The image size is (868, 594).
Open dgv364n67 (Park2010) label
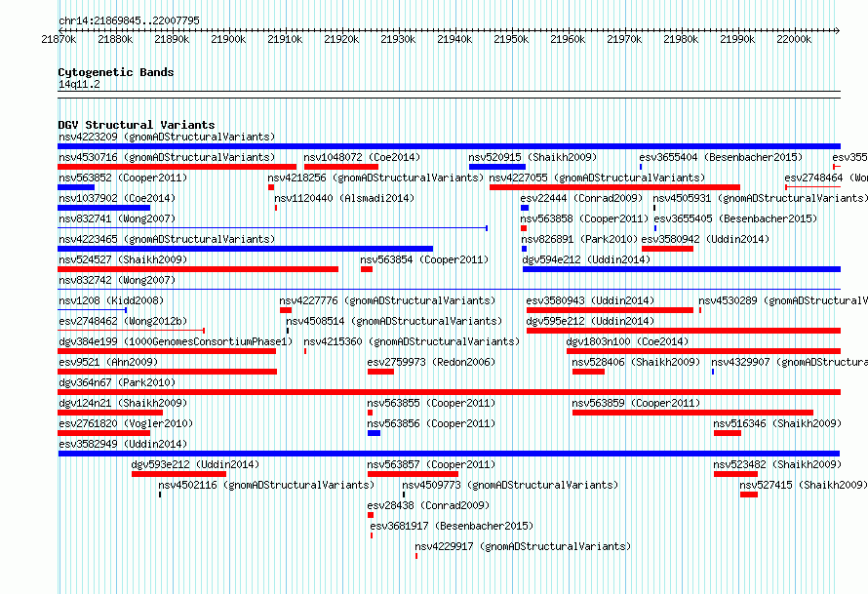click(x=117, y=382)
